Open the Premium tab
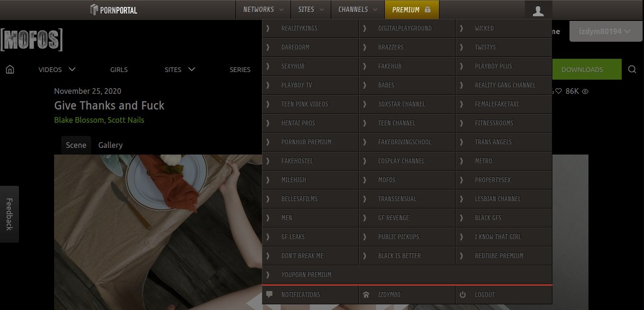 412,9
